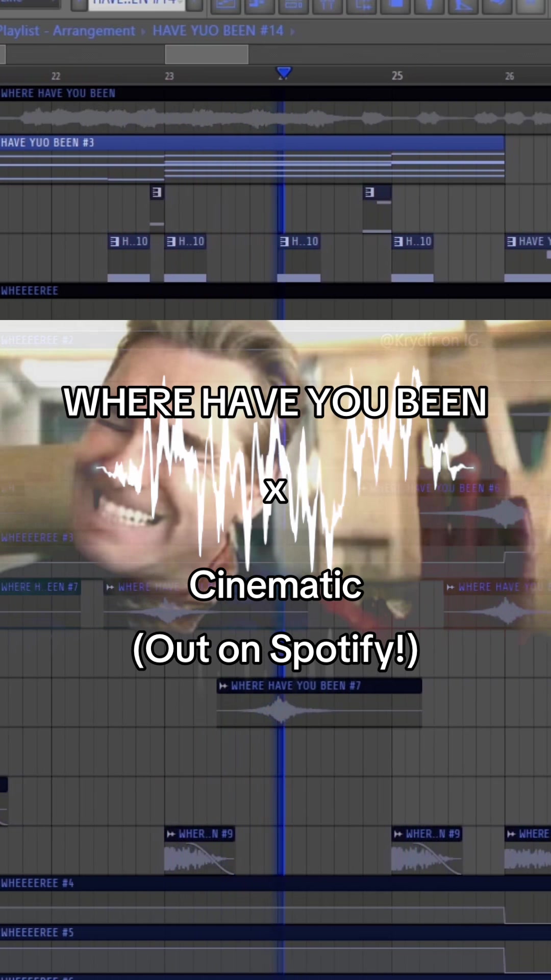Select the WHEEEEREE #3 clip title
Image resolution: width=551 pixels, height=980 pixels.
(37, 537)
